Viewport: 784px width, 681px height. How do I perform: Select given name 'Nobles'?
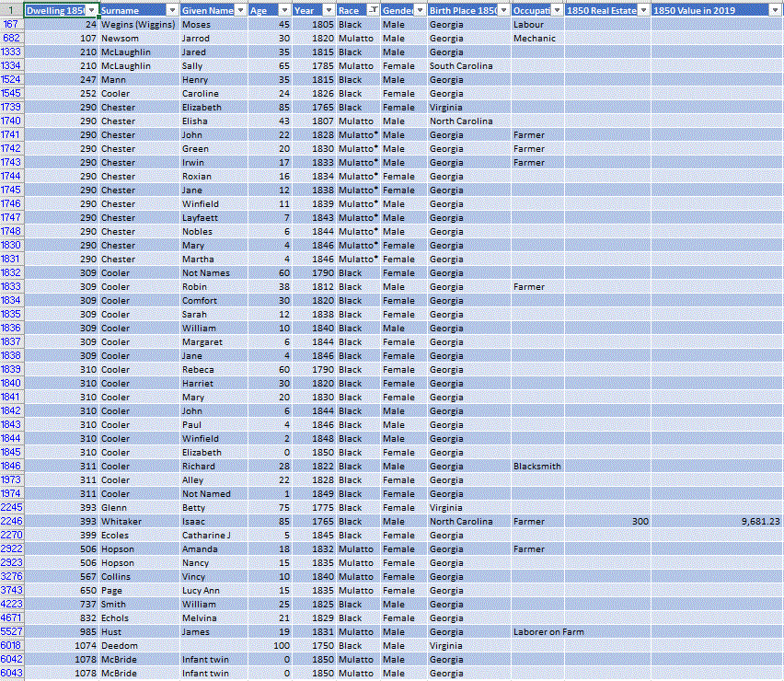[213, 232]
